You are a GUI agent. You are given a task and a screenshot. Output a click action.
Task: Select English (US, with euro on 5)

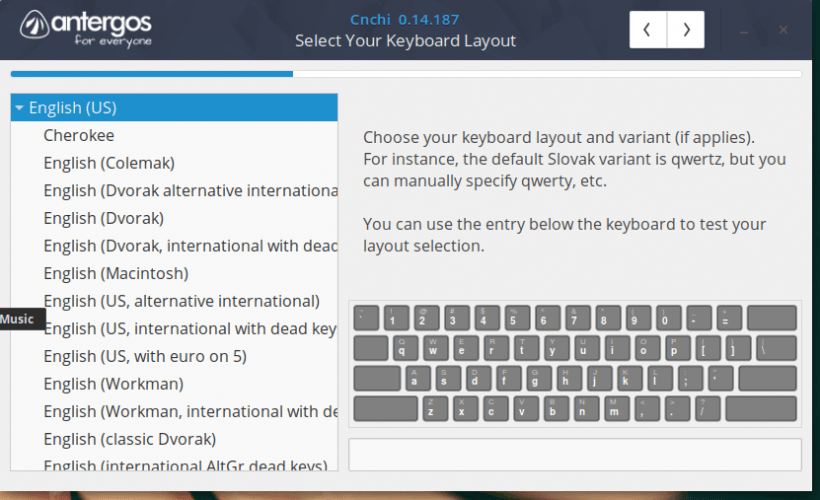tap(145, 356)
